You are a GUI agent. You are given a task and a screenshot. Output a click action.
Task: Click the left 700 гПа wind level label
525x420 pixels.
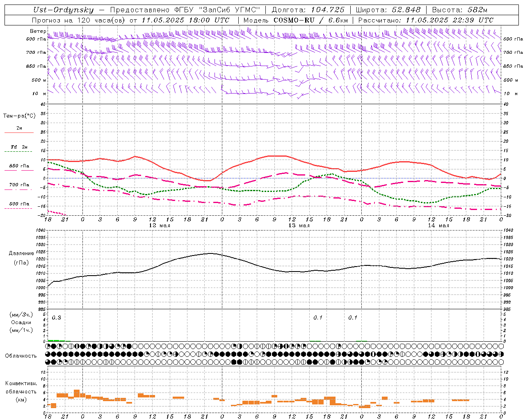(36, 52)
